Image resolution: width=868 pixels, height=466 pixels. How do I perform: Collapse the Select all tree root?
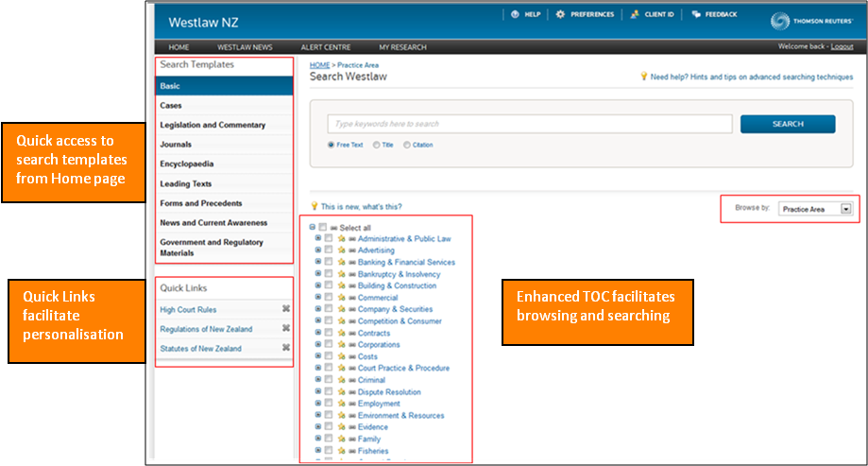click(x=313, y=227)
